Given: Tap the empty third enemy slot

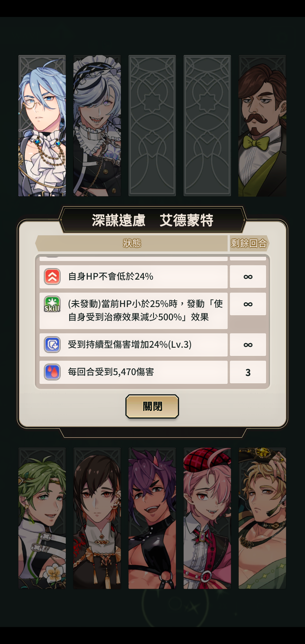Looking at the screenshot, I should (152, 126).
